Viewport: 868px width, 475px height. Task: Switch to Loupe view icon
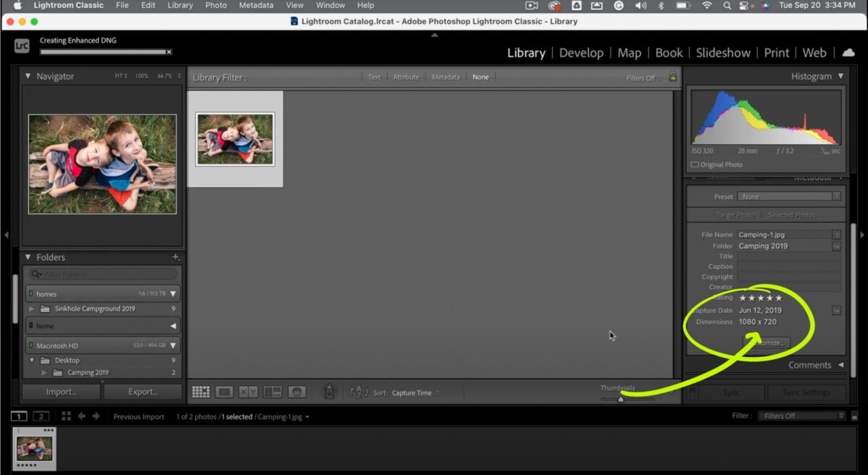click(x=224, y=392)
